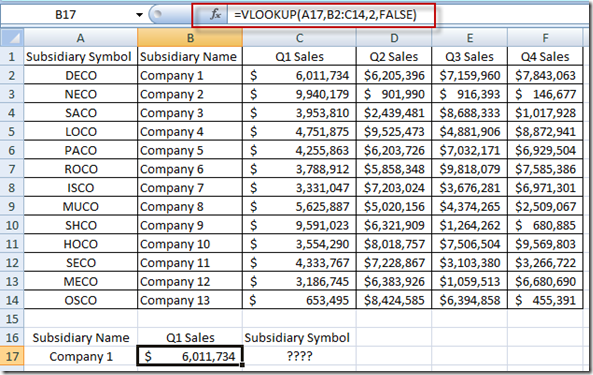This screenshot has width=593, height=375.
Task: Click the formula bar circular expand handle
Action: pyautogui.click(x=158, y=15)
